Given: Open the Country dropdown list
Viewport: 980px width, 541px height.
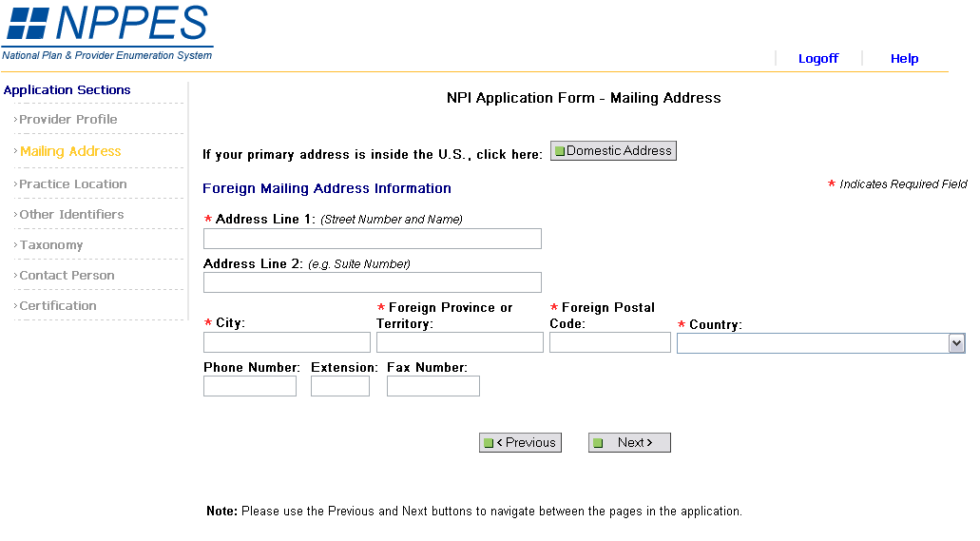Looking at the screenshot, I should (956, 343).
